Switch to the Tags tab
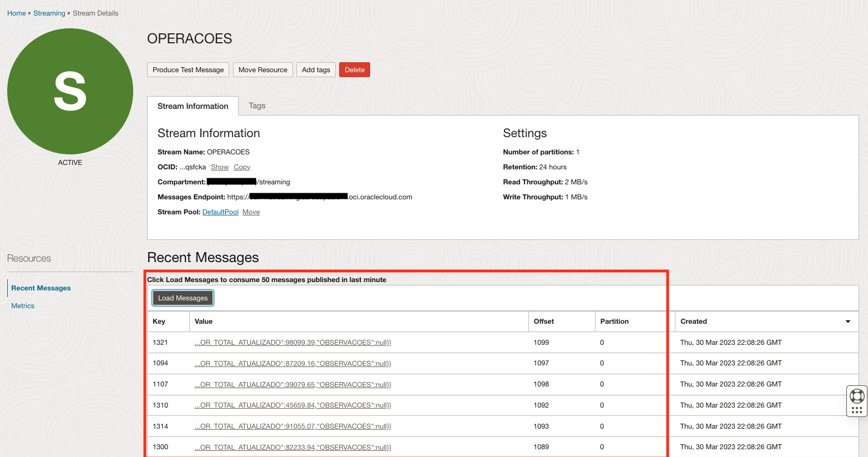868x457 pixels. tap(257, 106)
